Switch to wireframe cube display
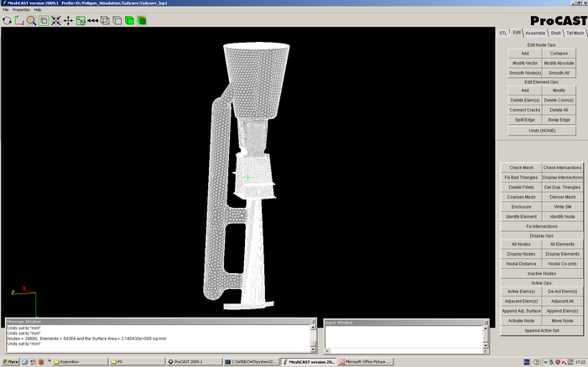 [x=105, y=21]
